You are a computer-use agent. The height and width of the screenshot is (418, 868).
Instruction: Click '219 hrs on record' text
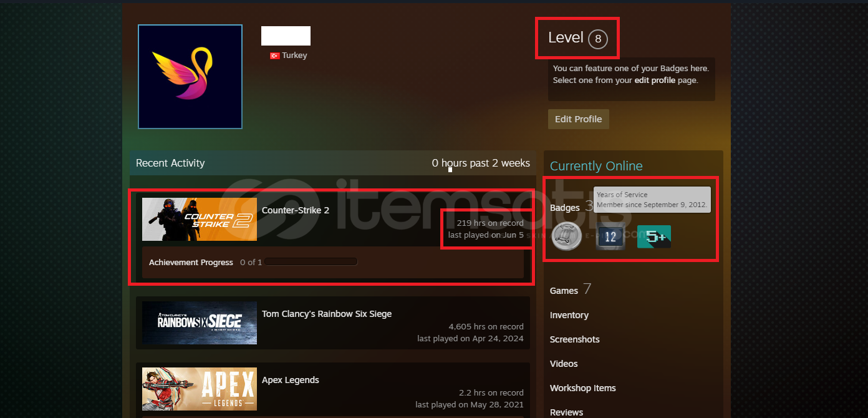[490, 223]
